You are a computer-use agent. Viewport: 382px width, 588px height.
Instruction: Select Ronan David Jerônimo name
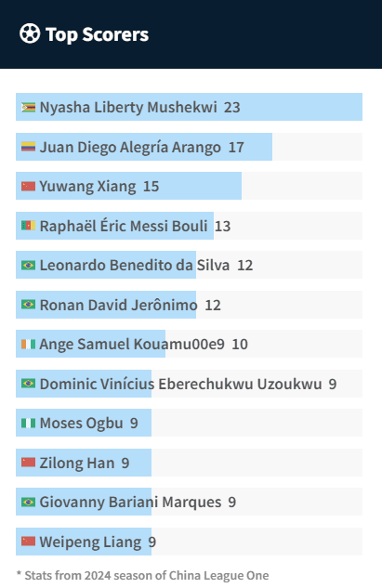pyautogui.click(x=119, y=305)
